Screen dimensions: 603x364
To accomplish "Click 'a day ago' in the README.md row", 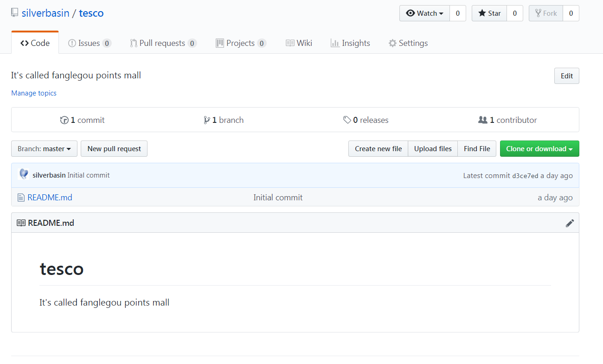I will click(555, 198).
